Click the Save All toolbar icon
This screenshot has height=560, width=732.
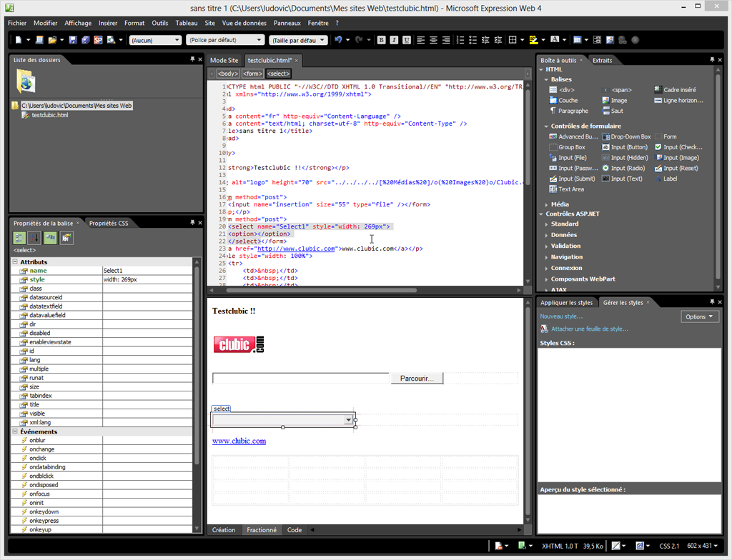pos(86,40)
